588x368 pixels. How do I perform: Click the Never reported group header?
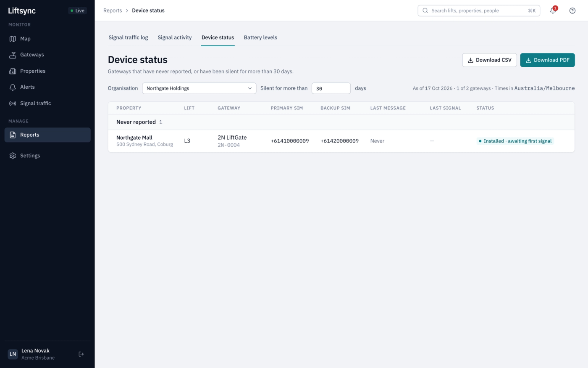coord(341,122)
